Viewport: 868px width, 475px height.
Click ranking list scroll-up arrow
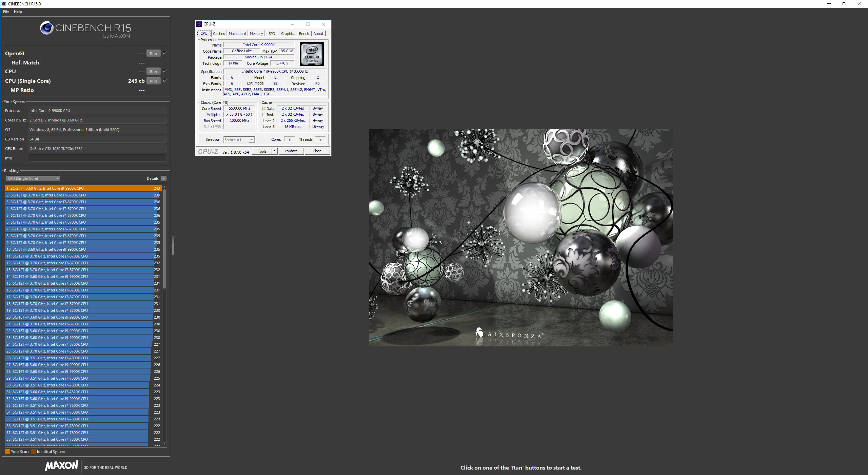coord(164,187)
